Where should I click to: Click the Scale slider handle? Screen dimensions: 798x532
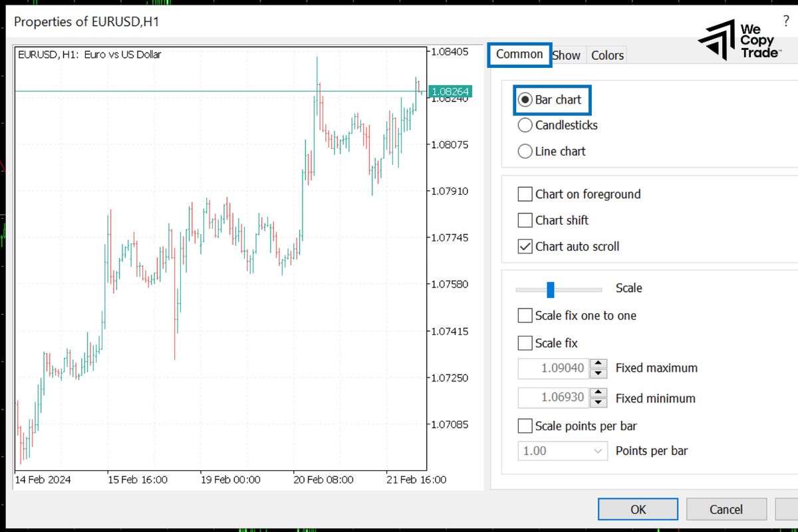[551, 289]
